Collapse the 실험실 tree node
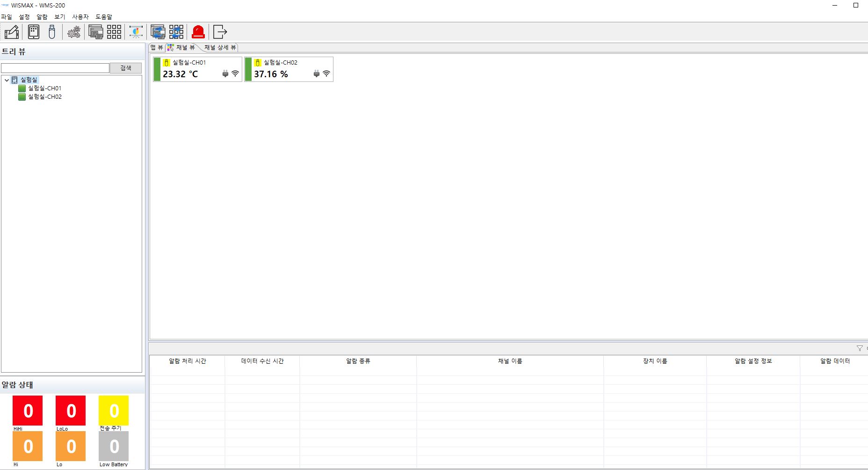This screenshot has height=470, width=868. pyautogui.click(x=7, y=80)
